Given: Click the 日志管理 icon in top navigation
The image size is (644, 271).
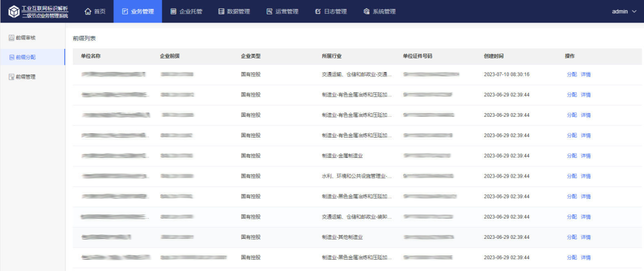Looking at the screenshot, I should 317,11.
